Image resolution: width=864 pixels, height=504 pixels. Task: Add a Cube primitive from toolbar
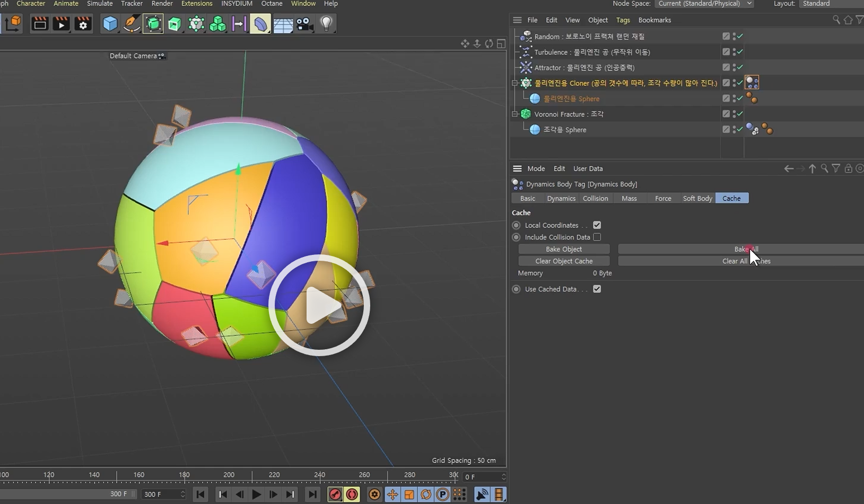(x=110, y=24)
